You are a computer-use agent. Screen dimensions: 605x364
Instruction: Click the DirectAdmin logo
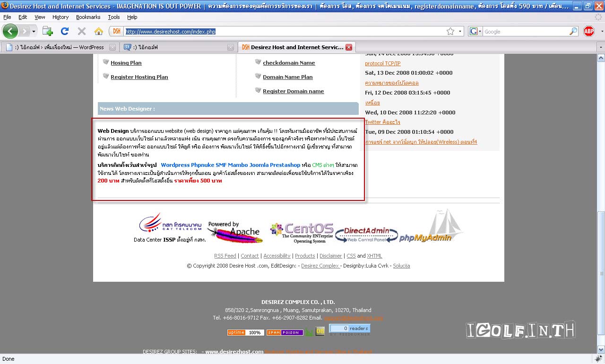[366, 234]
